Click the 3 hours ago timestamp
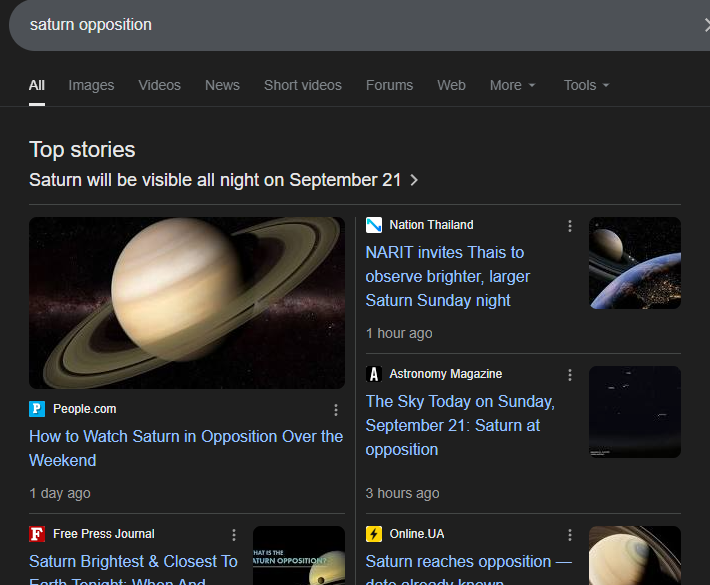Screen dimensions: 710x585 [402, 493]
